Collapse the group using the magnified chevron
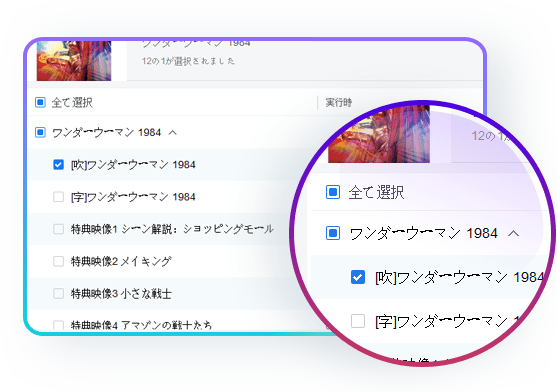Viewport: 557px width, 392px height. click(514, 234)
